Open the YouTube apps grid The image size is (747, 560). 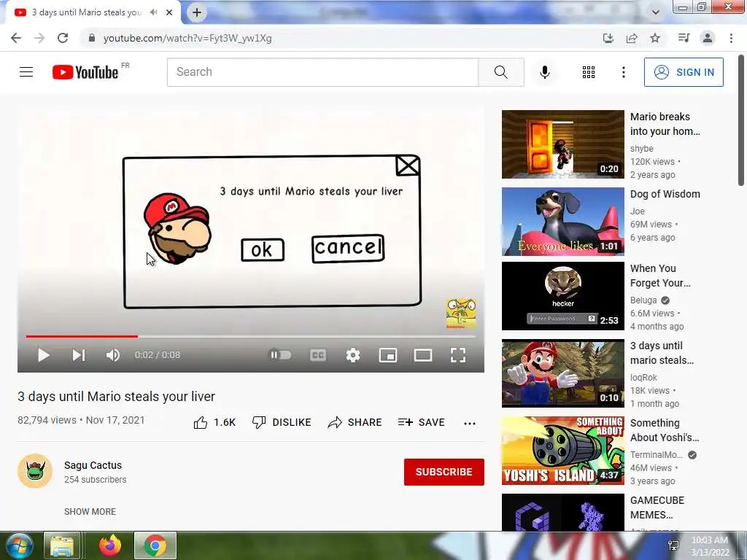coord(589,72)
